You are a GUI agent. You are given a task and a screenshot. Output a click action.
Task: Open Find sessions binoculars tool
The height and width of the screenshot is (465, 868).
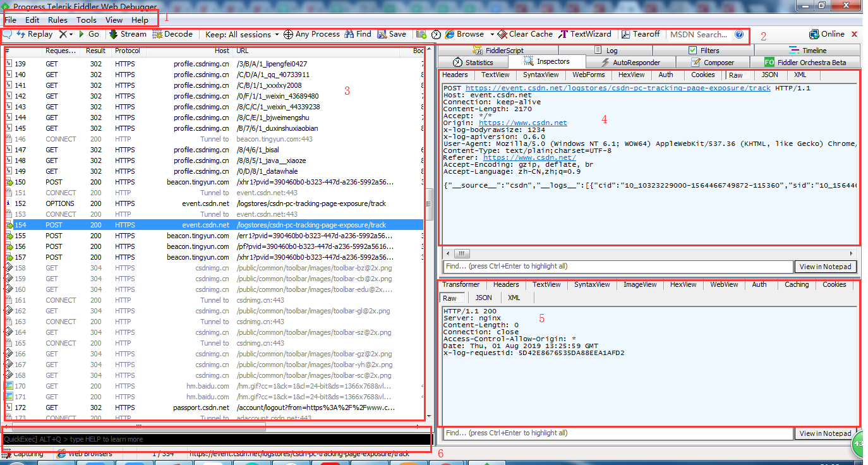click(x=358, y=34)
